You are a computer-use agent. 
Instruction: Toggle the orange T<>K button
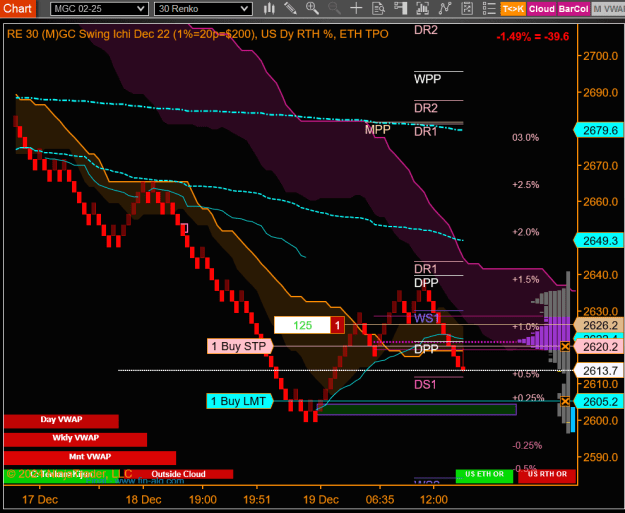[513, 9]
